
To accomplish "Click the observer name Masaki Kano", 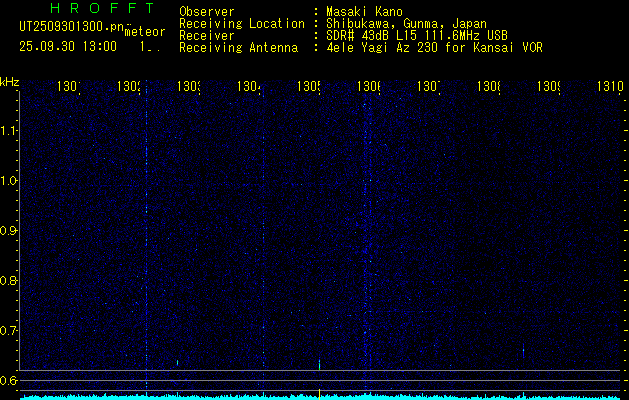I will [364, 11].
